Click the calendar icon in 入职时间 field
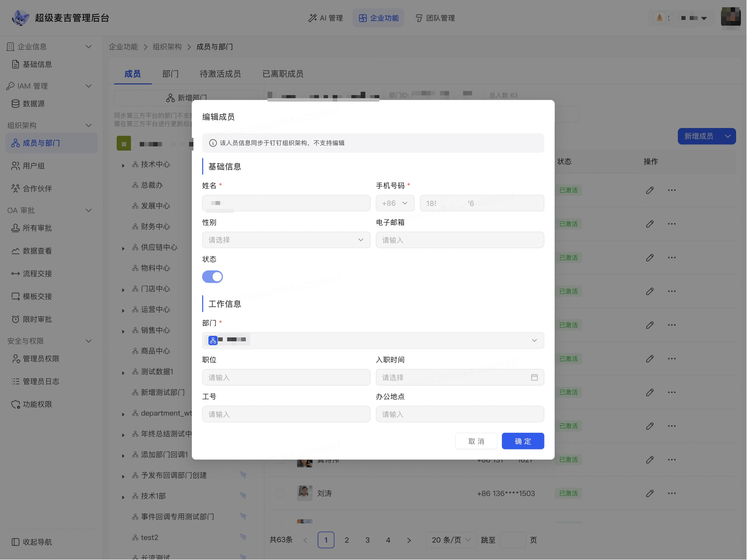The width and height of the screenshot is (747, 560). [x=534, y=377]
